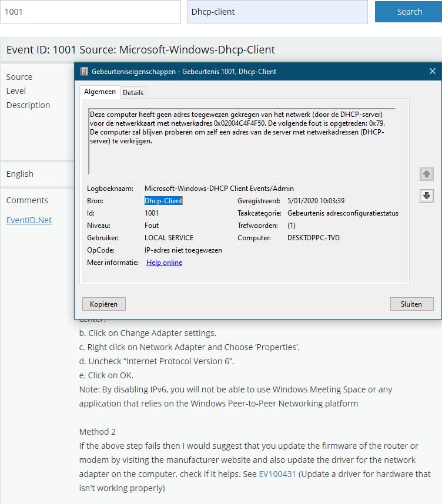
Task: Click the Computer value DESKTOPPC-TVD
Action: point(313,238)
